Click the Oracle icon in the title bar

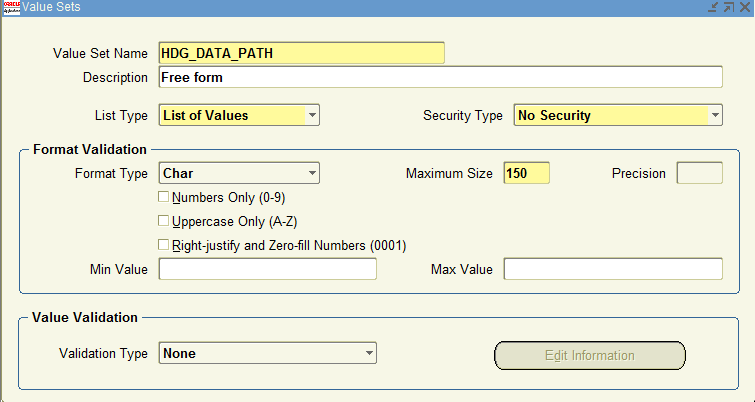click(x=12, y=8)
